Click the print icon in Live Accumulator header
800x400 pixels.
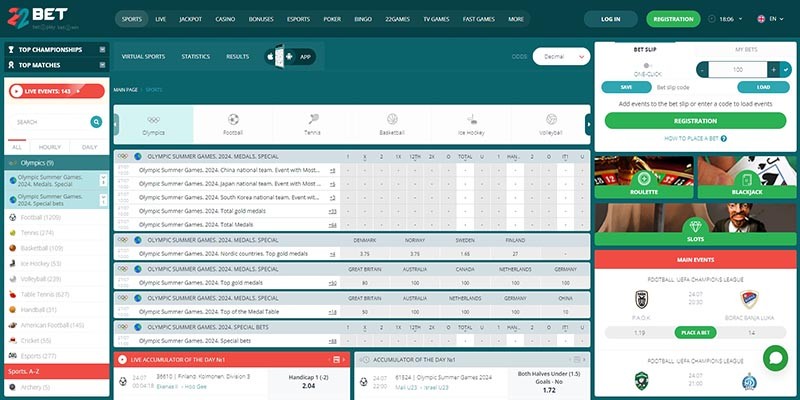336,360
